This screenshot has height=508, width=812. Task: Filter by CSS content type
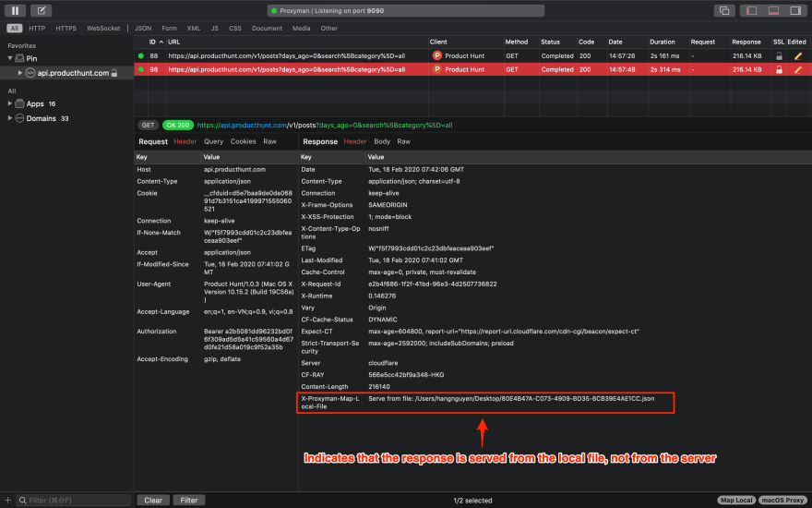click(x=235, y=28)
